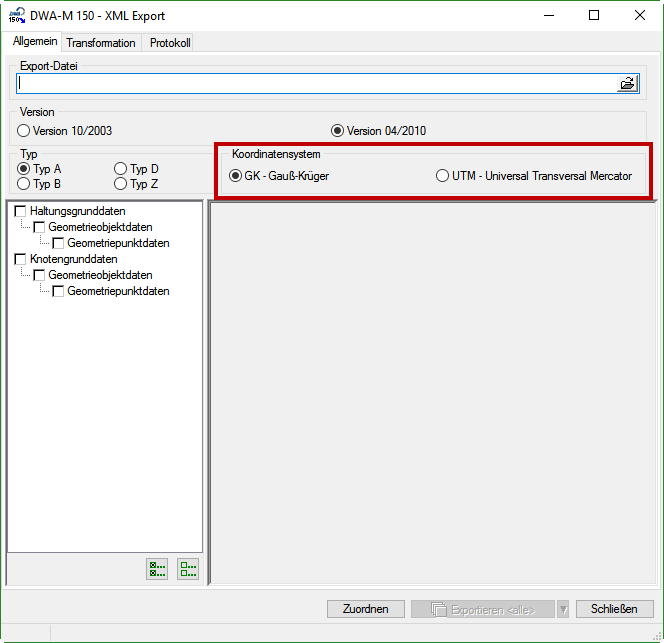Click the DWA-M 150 app icon in title bar

pyautogui.click(x=17, y=16)
